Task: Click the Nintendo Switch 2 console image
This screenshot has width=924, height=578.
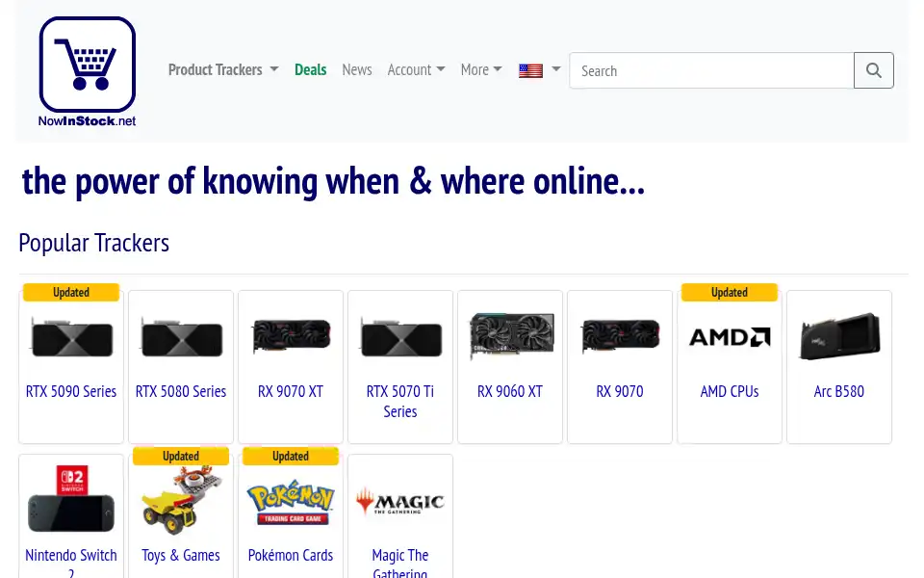Action: pyautogui.click(x=71, y=498)
